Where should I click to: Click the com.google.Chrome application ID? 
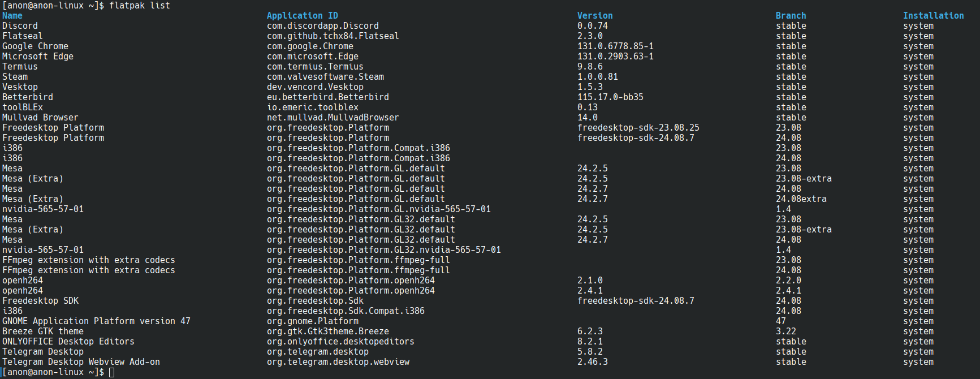coord(310,46)
